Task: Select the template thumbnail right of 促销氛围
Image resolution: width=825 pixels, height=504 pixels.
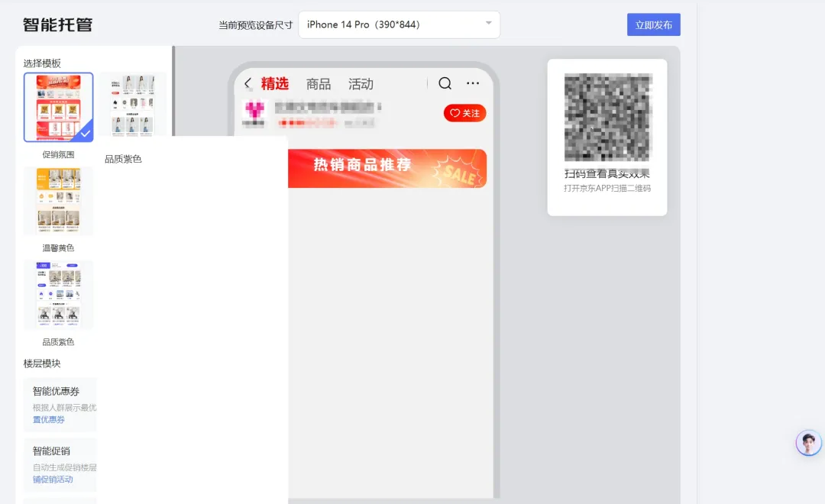Action: pos(133,105)
